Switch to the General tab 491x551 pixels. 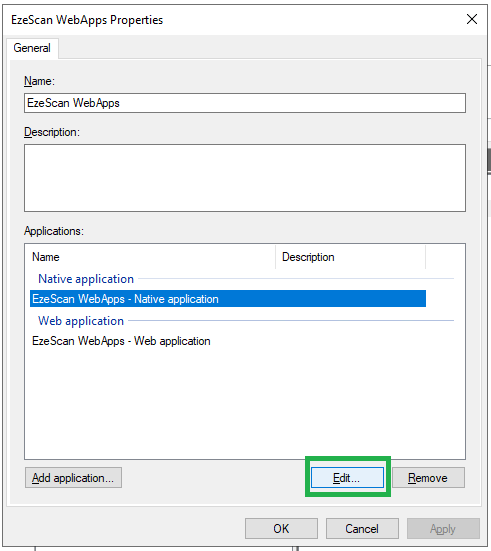click(32, 48)
